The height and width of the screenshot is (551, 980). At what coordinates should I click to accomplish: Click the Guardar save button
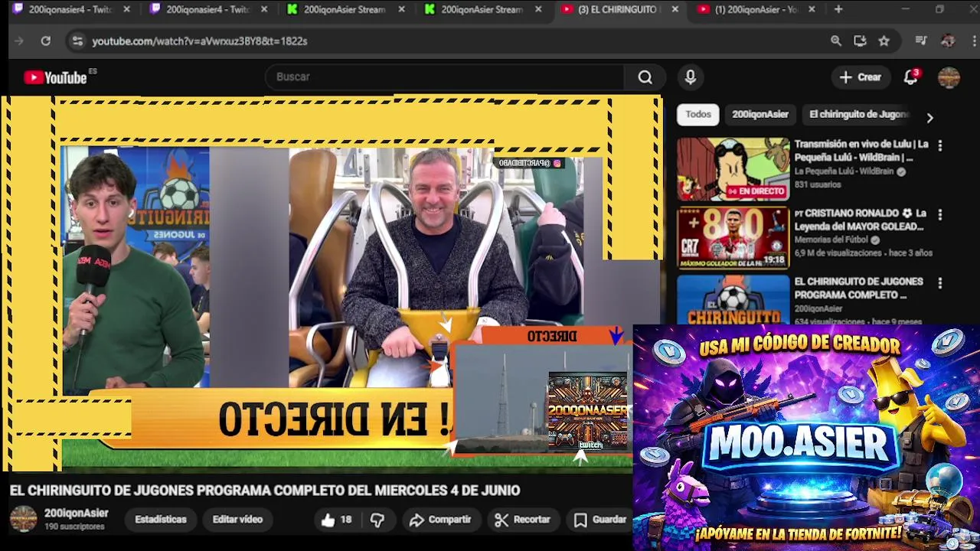click(x=601, y=520)
